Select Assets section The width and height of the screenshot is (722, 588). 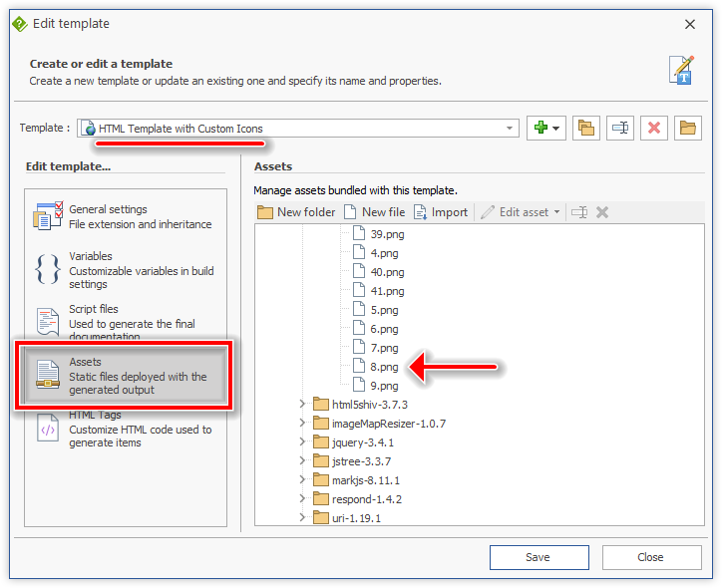(126, 376)
